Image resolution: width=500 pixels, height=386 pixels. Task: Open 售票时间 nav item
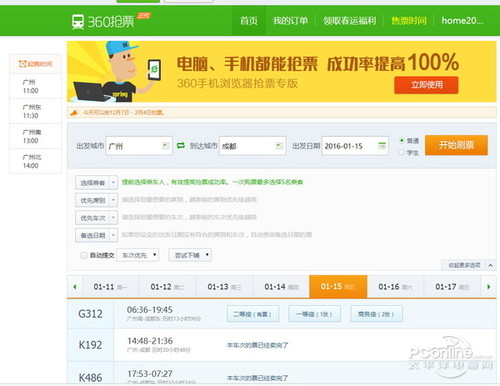[409, 21]
